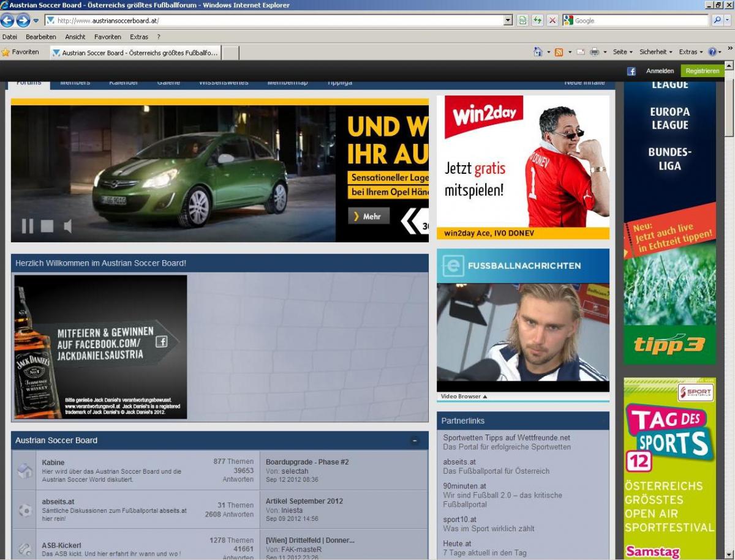Open the search provider dropdown arrow
735x560 pixels.
[728, 20]
